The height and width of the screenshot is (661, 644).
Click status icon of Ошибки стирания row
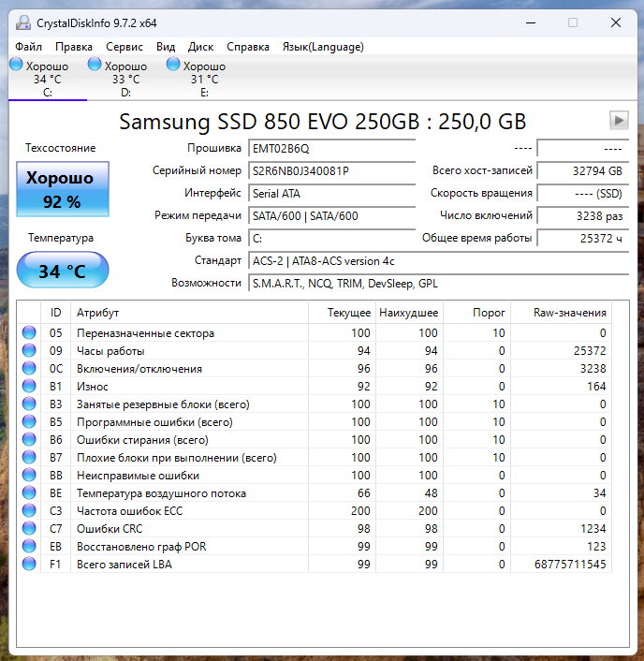[29, 439]
